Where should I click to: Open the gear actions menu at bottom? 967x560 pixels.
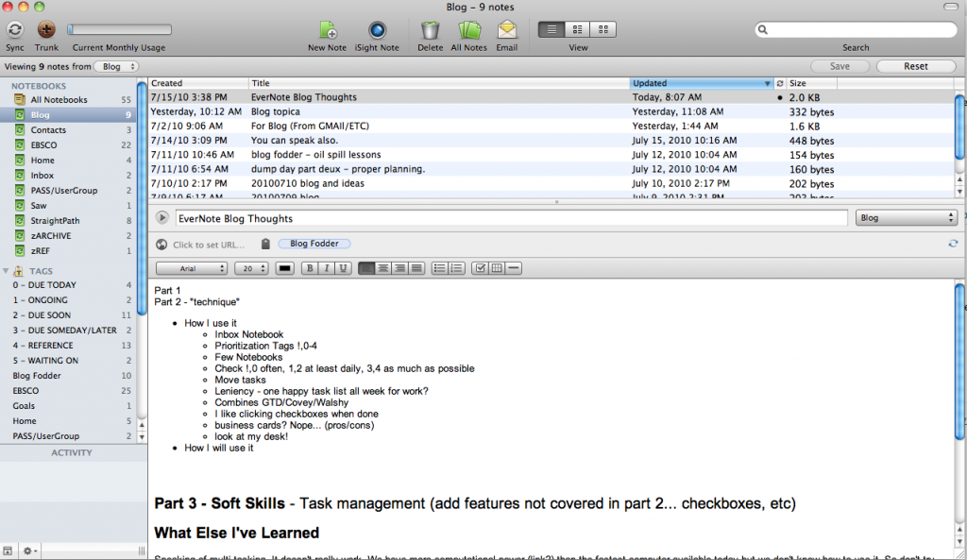tap(29, 551)
